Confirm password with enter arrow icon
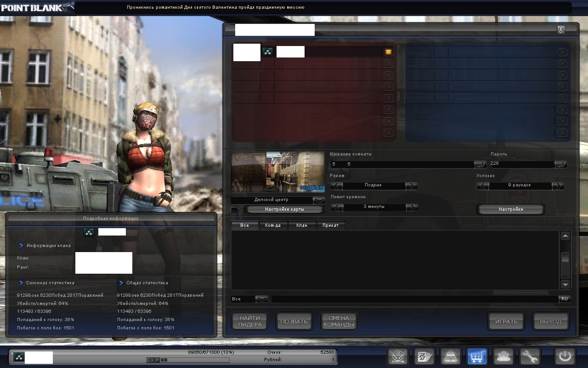The width and height of the screenshot is (588, 368). click(560, 164)
